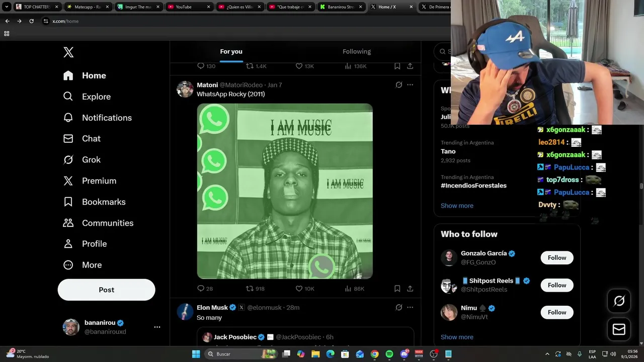Open the WhatsApp Rocky image

285,191
